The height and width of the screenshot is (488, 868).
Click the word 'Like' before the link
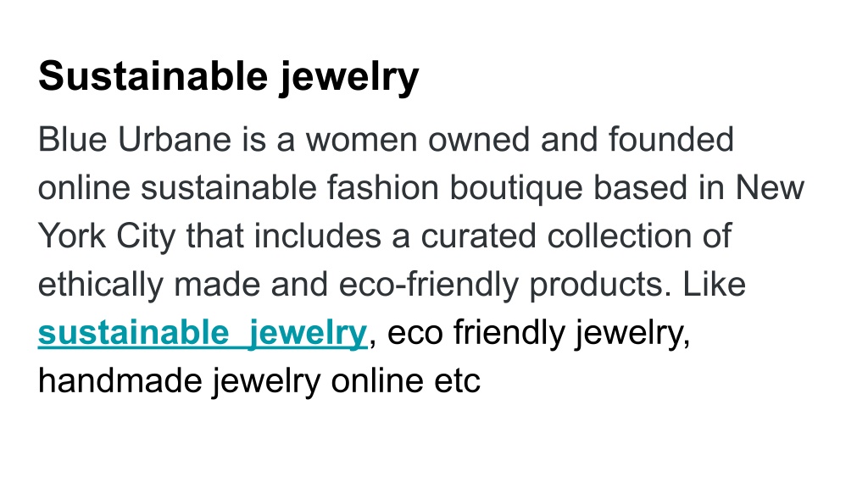click(714, 285)
